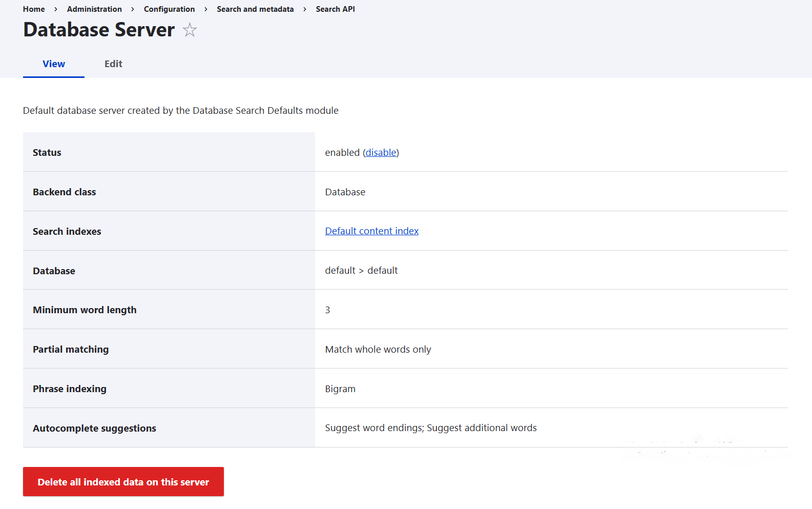Image resolution: width=812 pixels, height=509 pixels.
Task: Click the Database Server page title
Action: pyautogui.click(x=99, y=30)
